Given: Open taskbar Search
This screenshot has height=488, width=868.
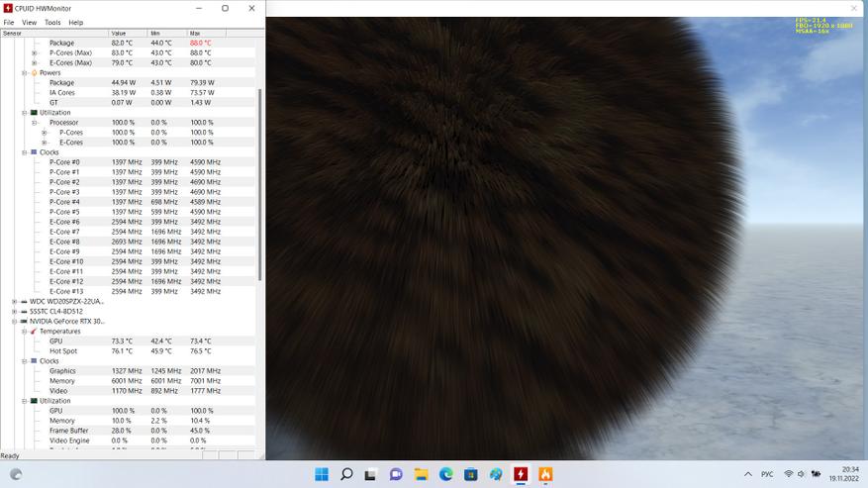Looking at the screenshot, I should [x=346, y=474].
